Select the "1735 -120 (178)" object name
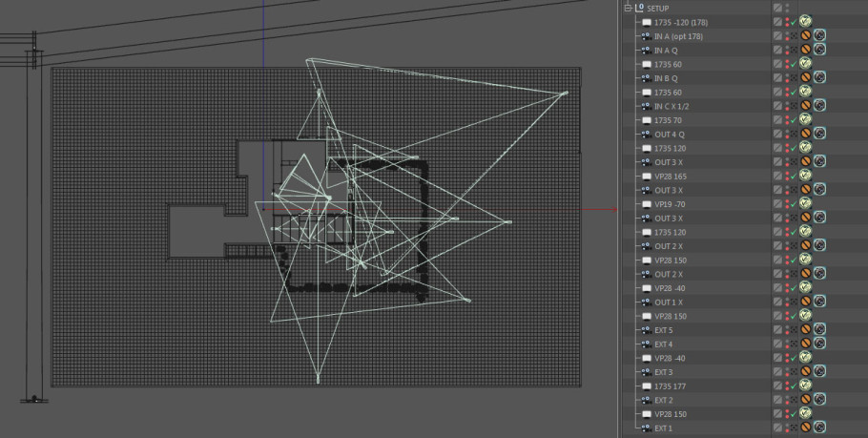 [681, 22]
